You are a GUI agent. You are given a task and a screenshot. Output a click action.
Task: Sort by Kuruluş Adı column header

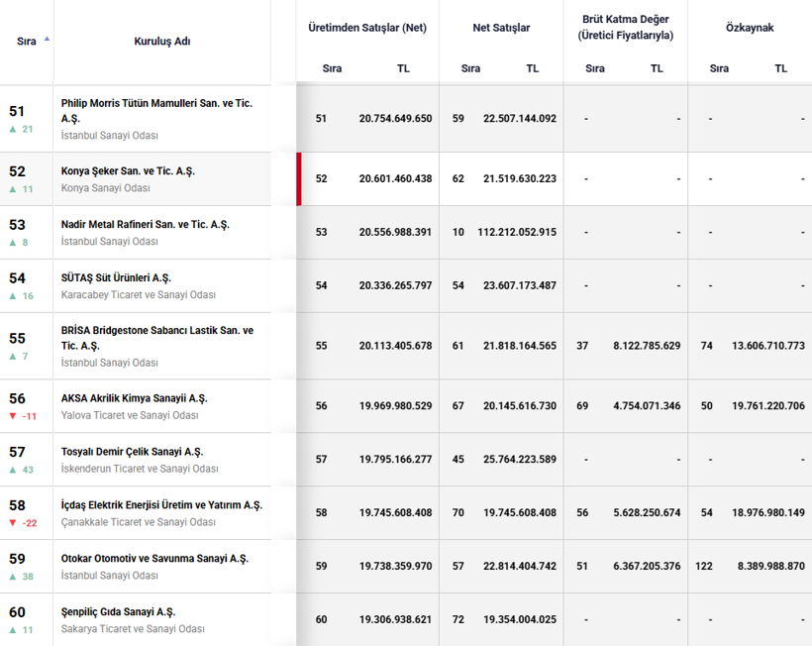click(162, 41)
